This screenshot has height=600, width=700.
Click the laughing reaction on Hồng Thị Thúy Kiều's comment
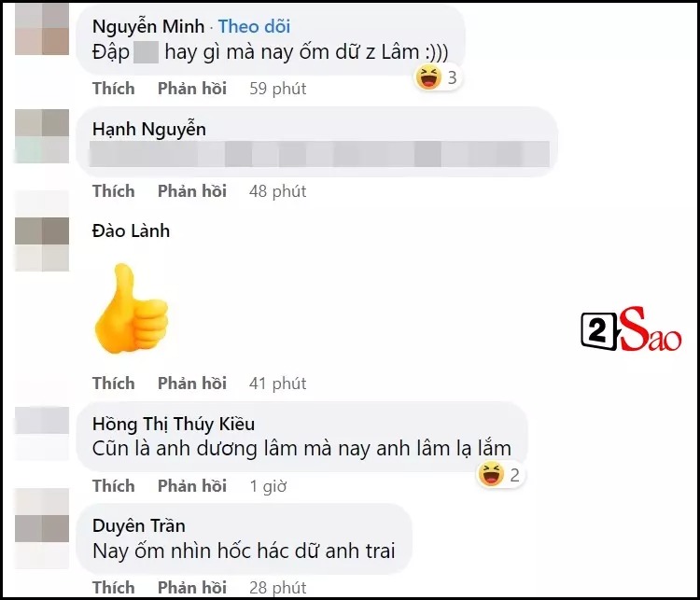pyautogui.click(x=500, y=475)
